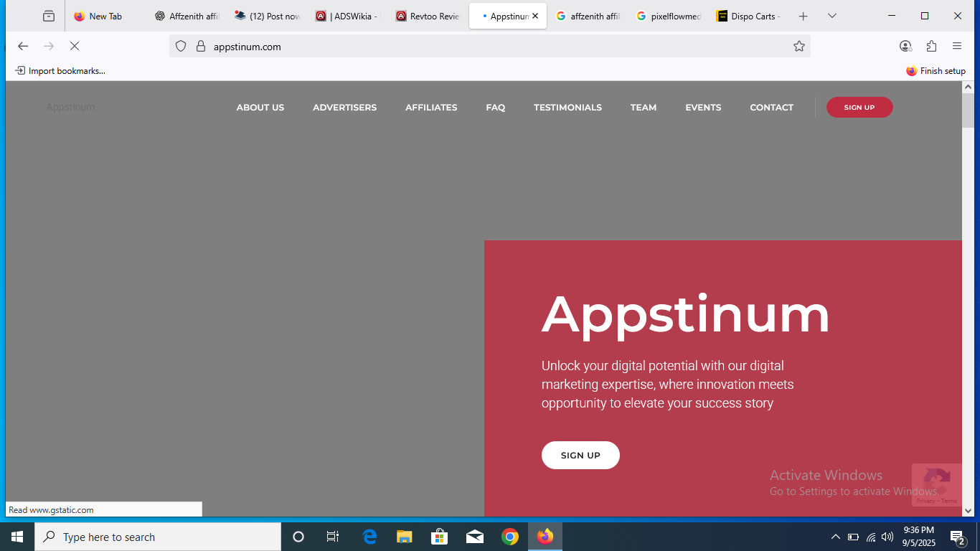Open Firefox View tab list icon
This screenshot has height=551, width=980.
49,16
